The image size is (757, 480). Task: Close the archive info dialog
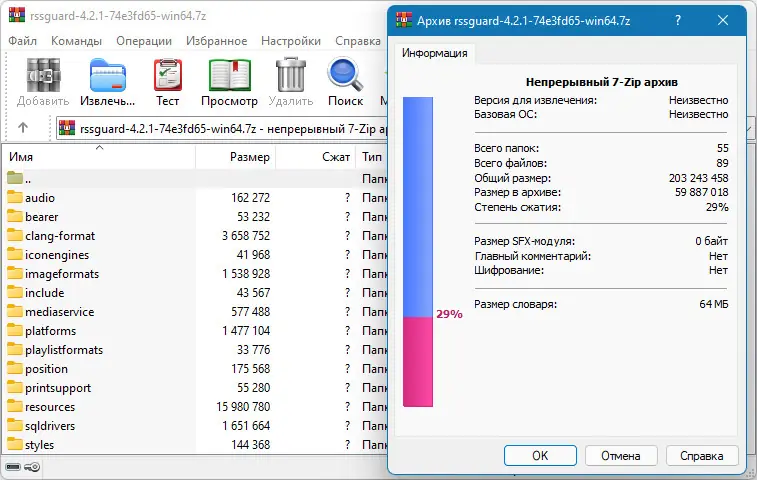point(723,20)
